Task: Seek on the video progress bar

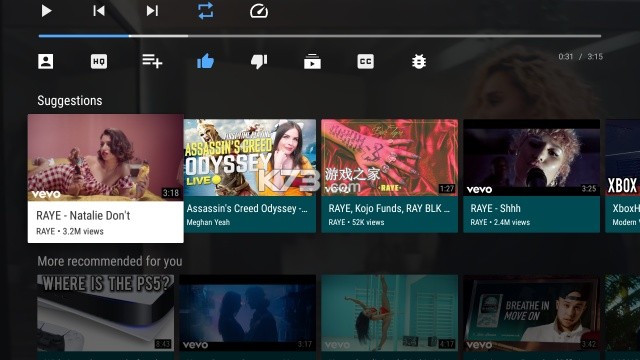Action: point(320,36)
